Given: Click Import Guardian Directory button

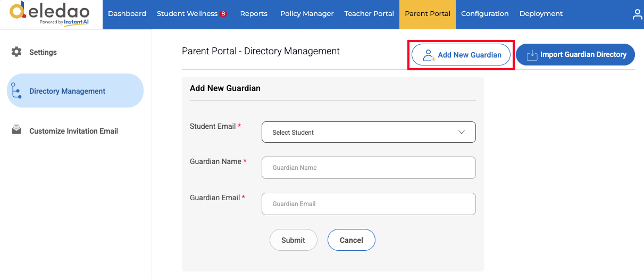Looking at the screenshot, I should [575, 55].
